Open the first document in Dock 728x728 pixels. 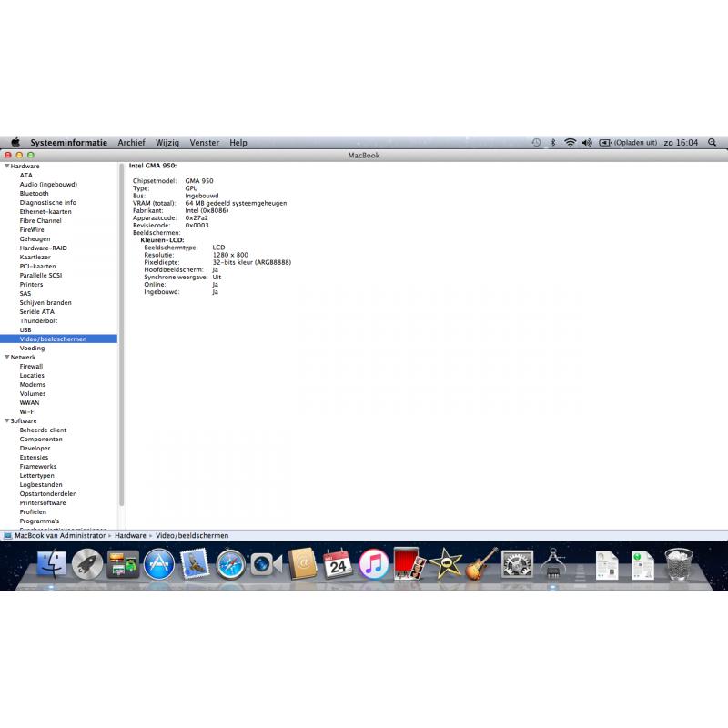[607, 564]
